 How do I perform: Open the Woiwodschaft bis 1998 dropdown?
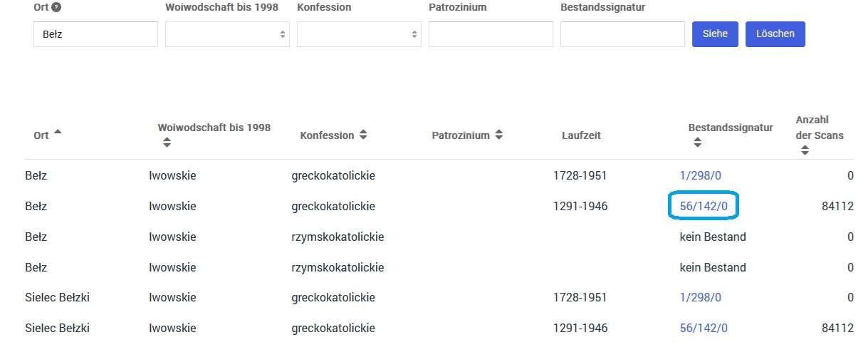227,34
